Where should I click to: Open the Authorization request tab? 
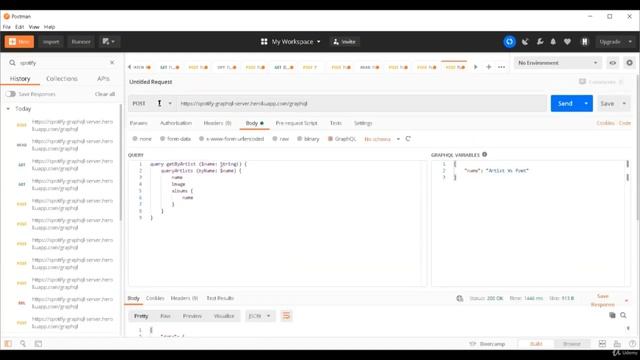pos(176,123)
